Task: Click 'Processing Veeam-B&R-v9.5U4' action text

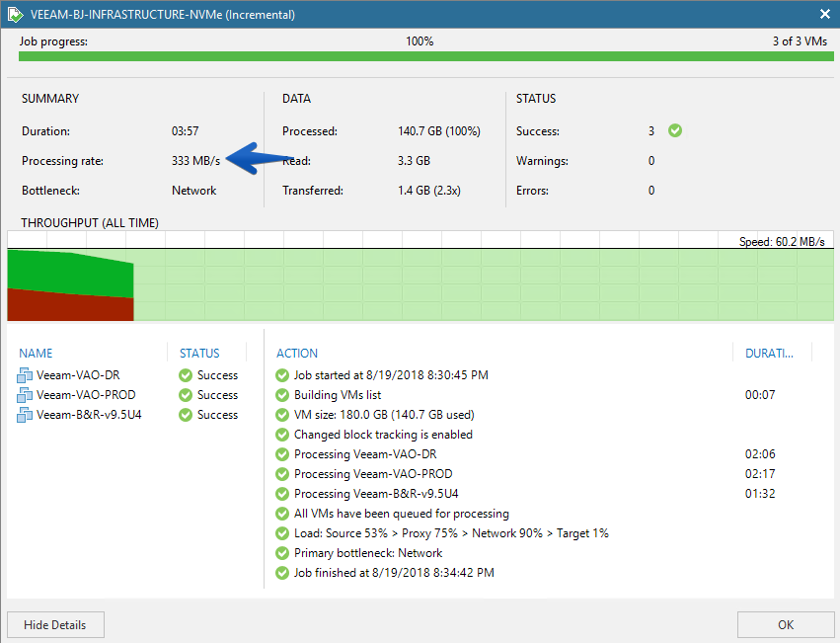Action: (x=376, y=494)
